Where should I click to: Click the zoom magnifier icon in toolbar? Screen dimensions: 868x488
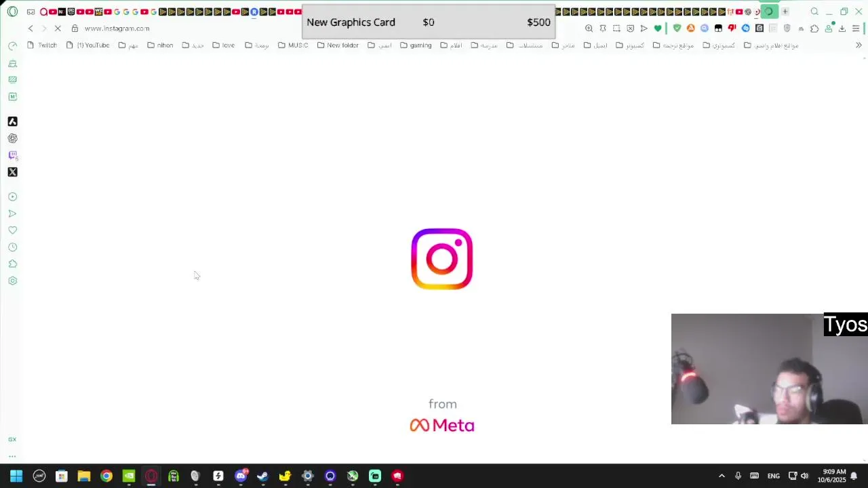[x=589, y=28]
